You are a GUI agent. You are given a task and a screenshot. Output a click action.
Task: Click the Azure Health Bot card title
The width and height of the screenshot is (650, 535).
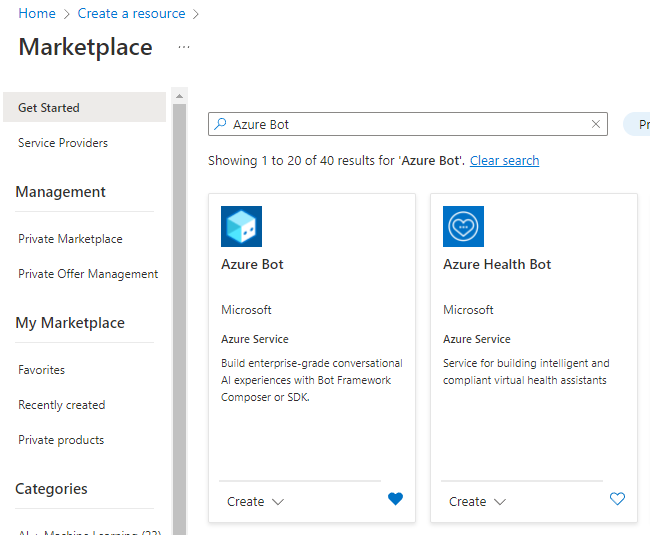(x=497, y=264)
